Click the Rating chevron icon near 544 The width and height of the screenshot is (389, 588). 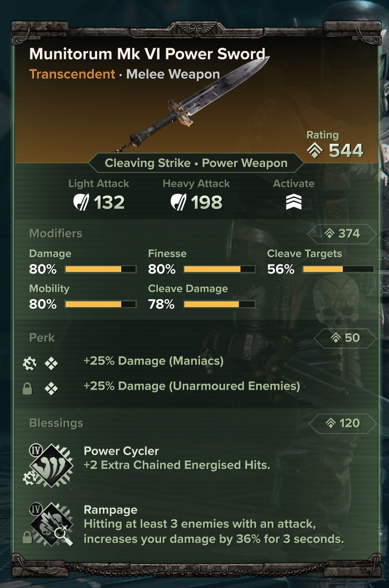[x=314, y=150]
